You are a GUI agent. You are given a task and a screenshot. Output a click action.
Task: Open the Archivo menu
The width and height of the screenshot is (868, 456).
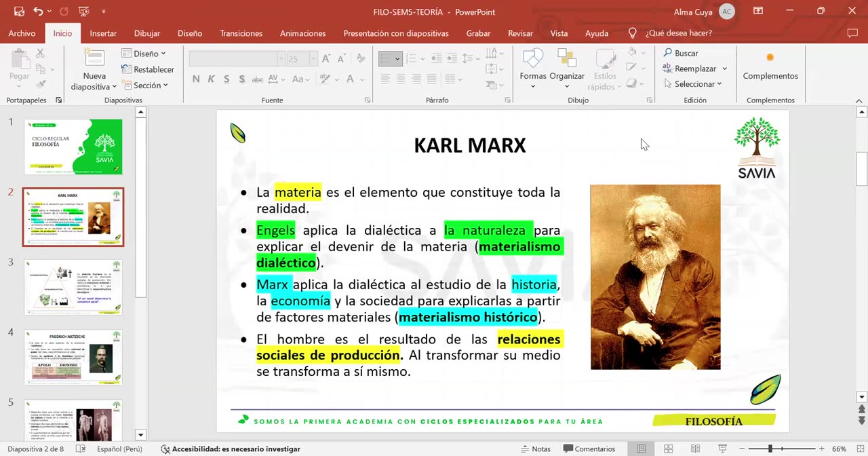pyautogui.click(x=22, y=33)
